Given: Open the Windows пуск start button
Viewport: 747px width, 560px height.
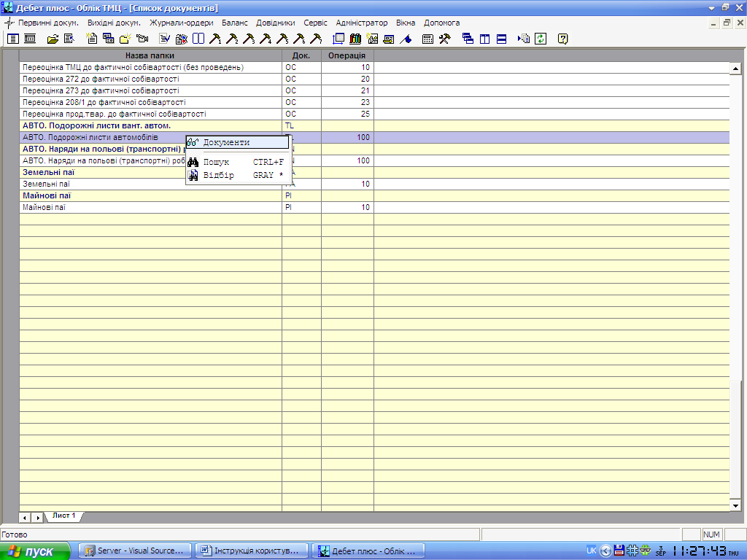Looking at the screenshot, I should [35, 551].
